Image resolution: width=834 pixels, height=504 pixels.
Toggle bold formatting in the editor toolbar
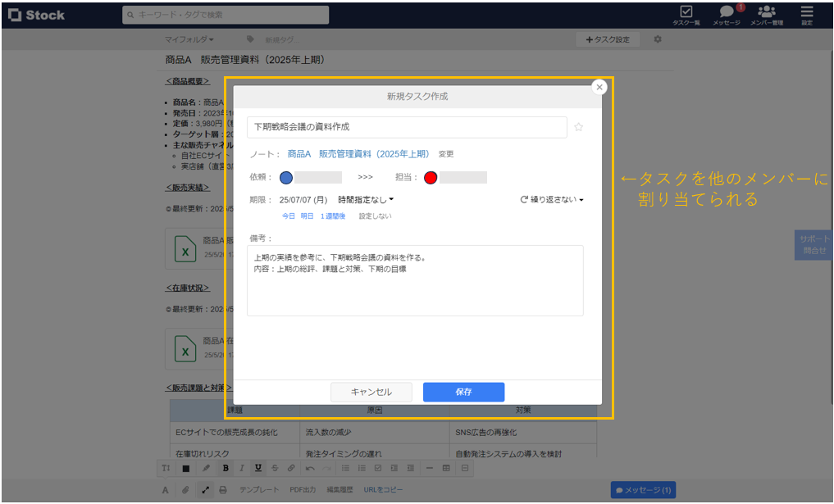(x=226, y=468)
